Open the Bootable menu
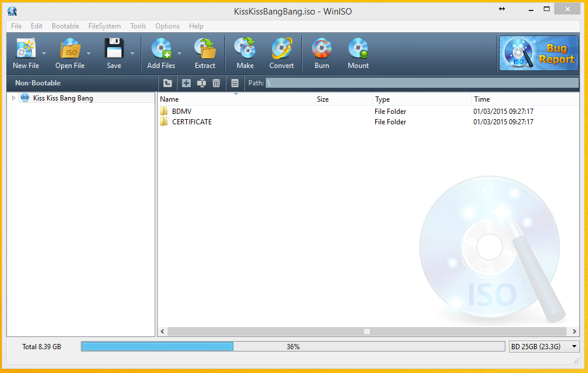 [65, 26]
